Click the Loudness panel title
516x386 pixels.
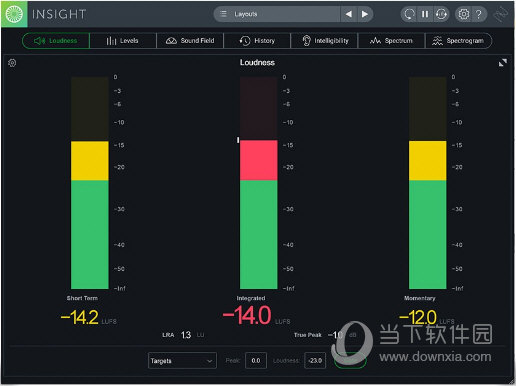pyautogui.click(x=257, y=62)
